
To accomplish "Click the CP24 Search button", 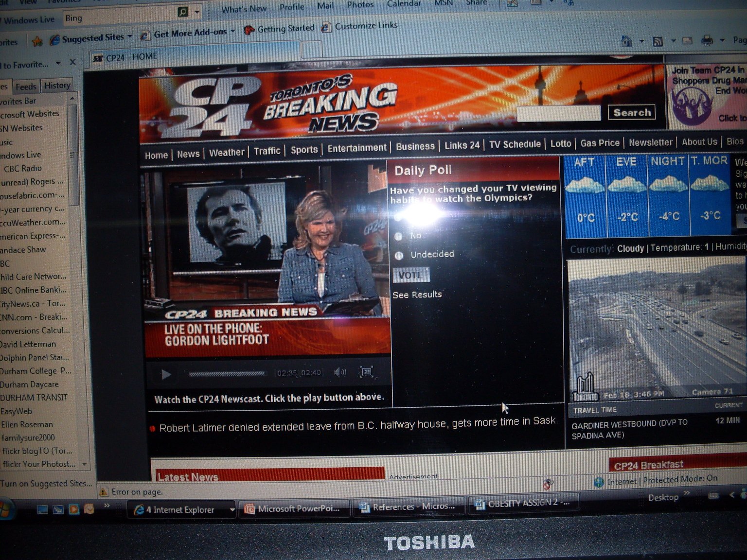I will point(632,113).
